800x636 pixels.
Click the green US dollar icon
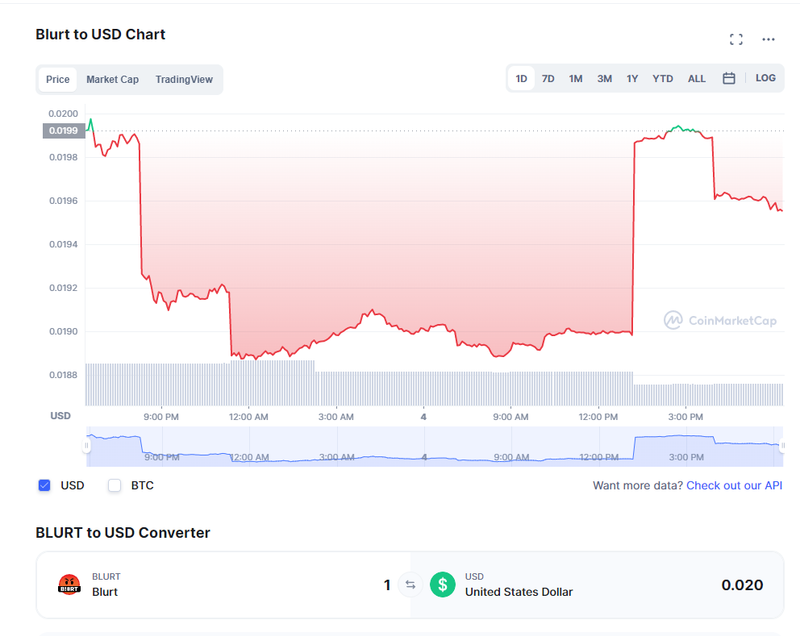(x=442, y=584)
